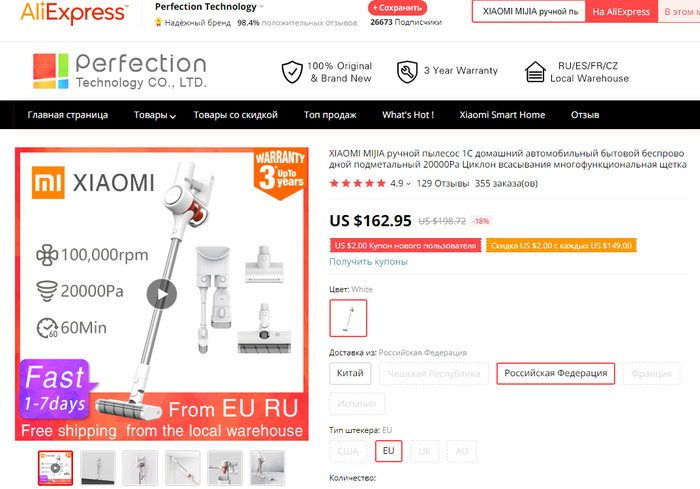Open the Топ продаж menu item
Viewport: 700px width, 489px height.
click(x=330, y=115)
